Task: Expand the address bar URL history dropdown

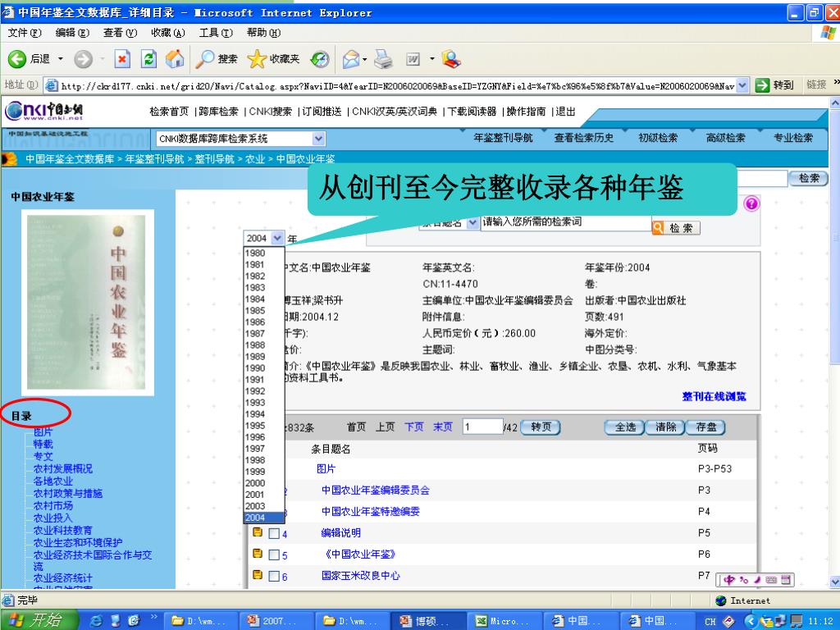Action: [x=742, y=85]
